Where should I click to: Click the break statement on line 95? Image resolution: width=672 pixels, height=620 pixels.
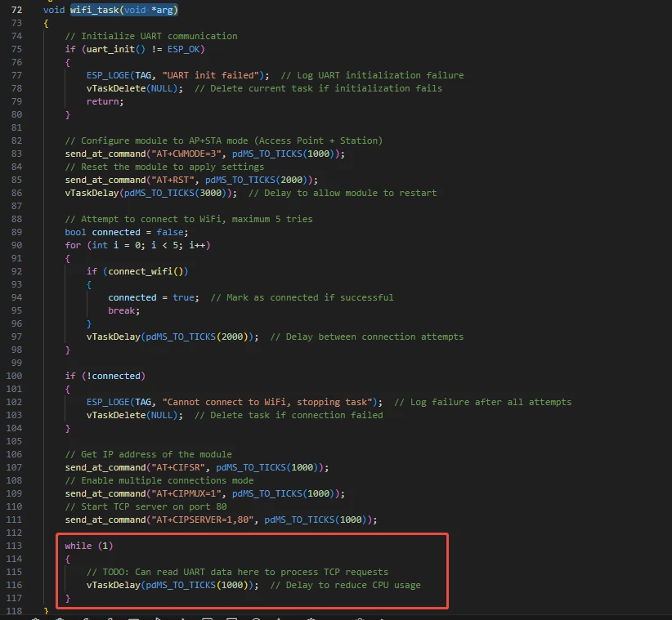click(x=123, y=310)
